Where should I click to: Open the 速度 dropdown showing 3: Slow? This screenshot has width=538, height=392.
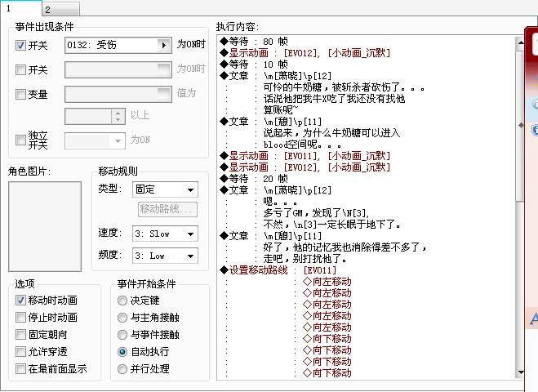165,234
